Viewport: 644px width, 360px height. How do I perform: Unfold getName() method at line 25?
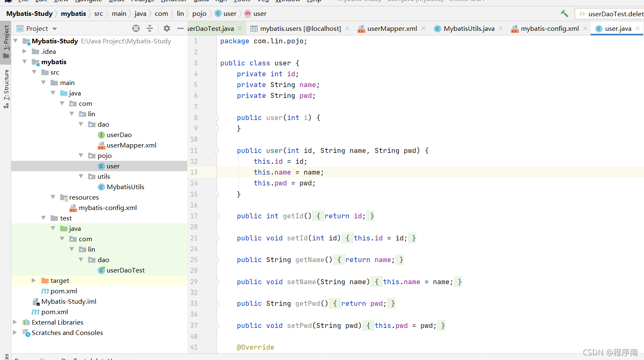click(216, 260)
